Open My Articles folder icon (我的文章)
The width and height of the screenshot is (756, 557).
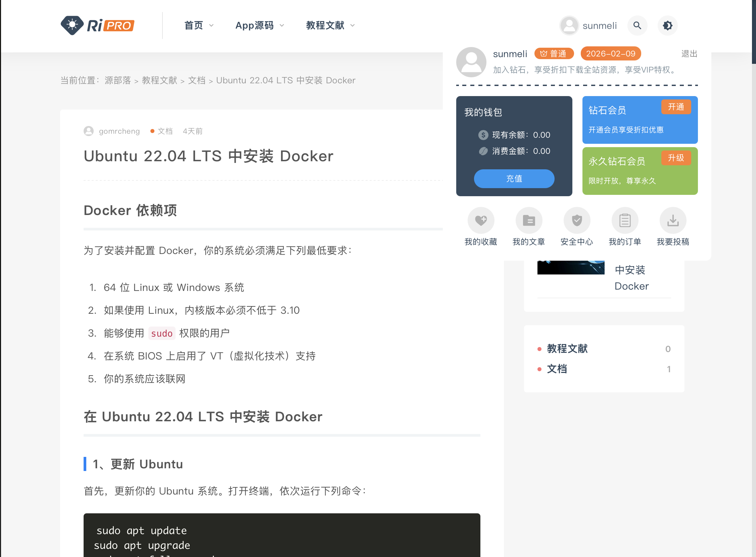tap(529, 220)
